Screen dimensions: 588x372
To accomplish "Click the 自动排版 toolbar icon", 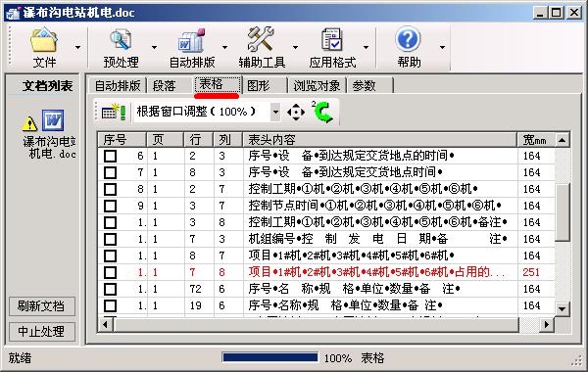I will pos(192,40).
